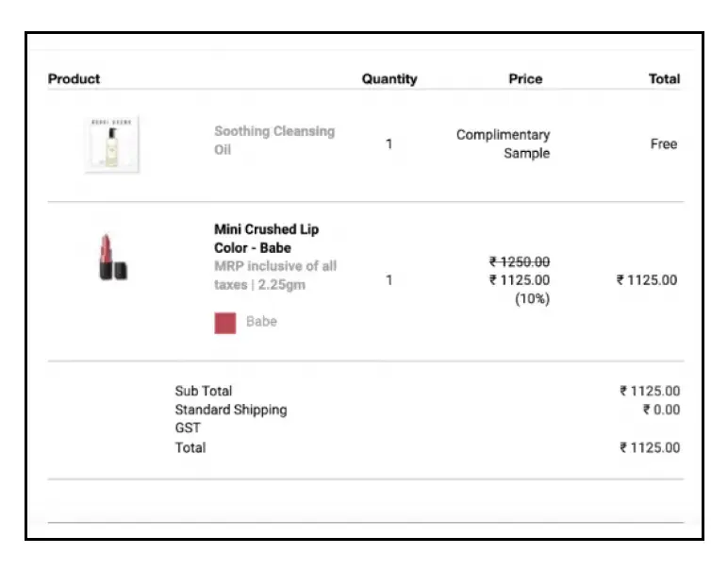
Task: Click the Free total for cleansing oil
Action: click(664, 144)
